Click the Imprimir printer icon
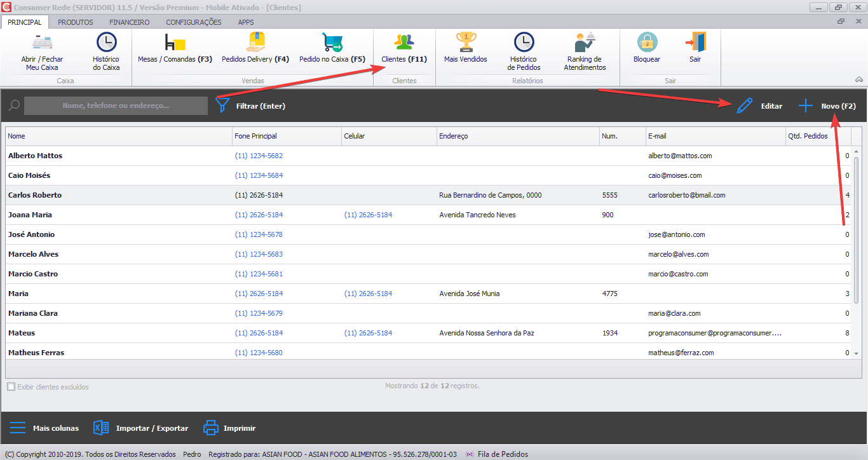Screen dimensions: 868x460 tap(211, 428)
